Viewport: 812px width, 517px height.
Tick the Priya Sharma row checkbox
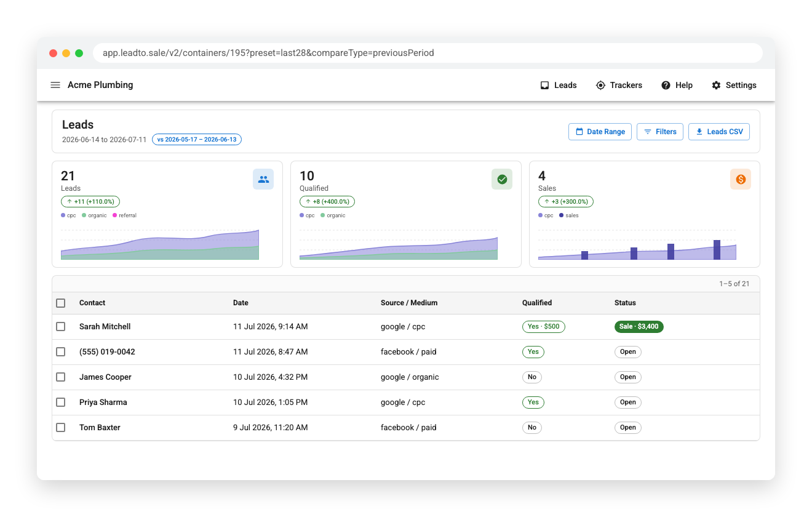[60, 403]
